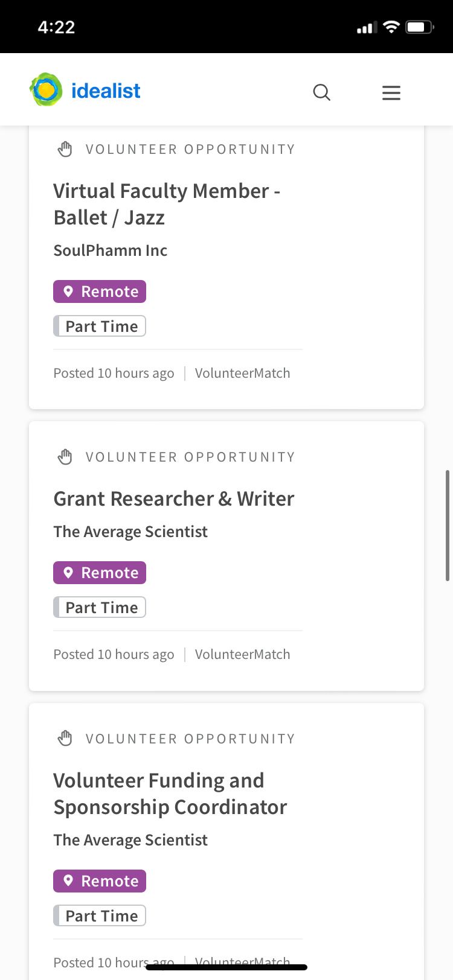The height and width of the screenshot is (980, 453).
Task: Click the idealist wordmark text
Action: coord(106,91)
